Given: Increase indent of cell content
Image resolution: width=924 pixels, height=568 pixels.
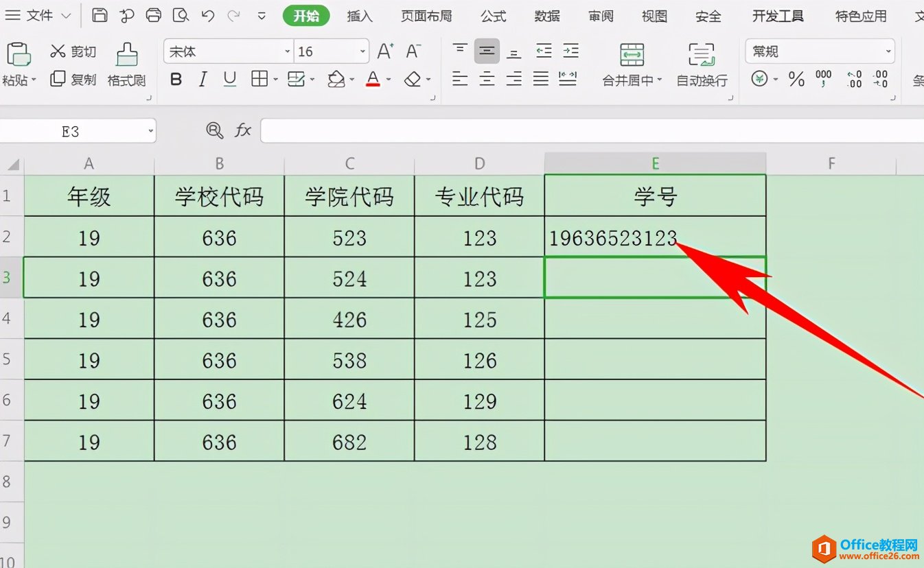Looking at the screenshot, I should (x=570, y=51).
